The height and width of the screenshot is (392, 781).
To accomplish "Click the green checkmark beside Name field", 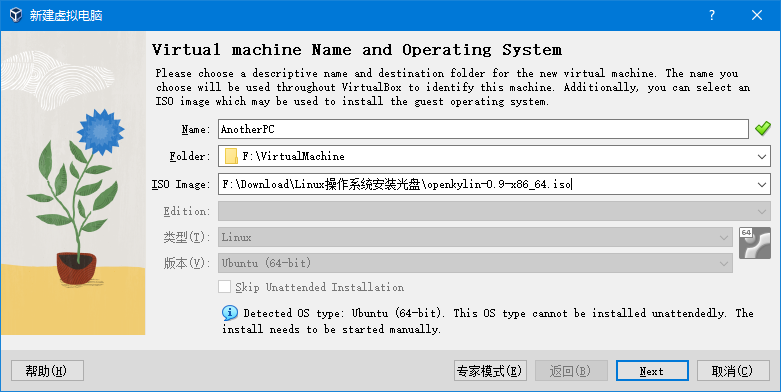I will (763, 129).
